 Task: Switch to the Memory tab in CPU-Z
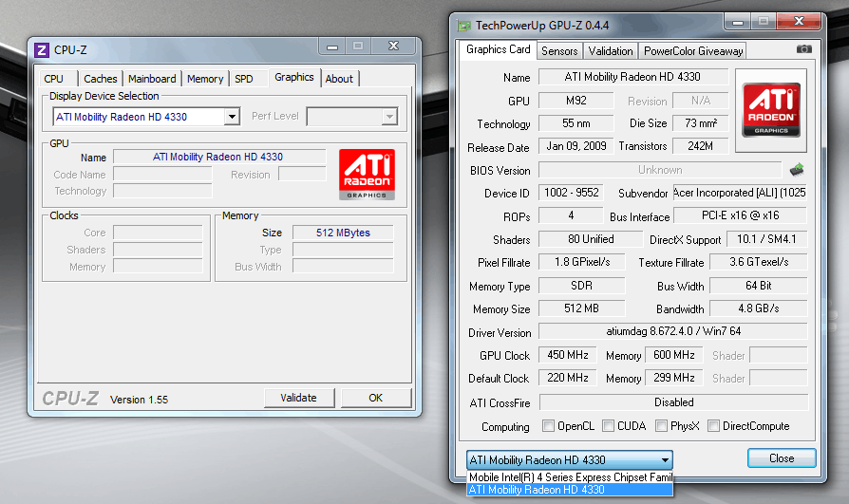coord(205,79)
